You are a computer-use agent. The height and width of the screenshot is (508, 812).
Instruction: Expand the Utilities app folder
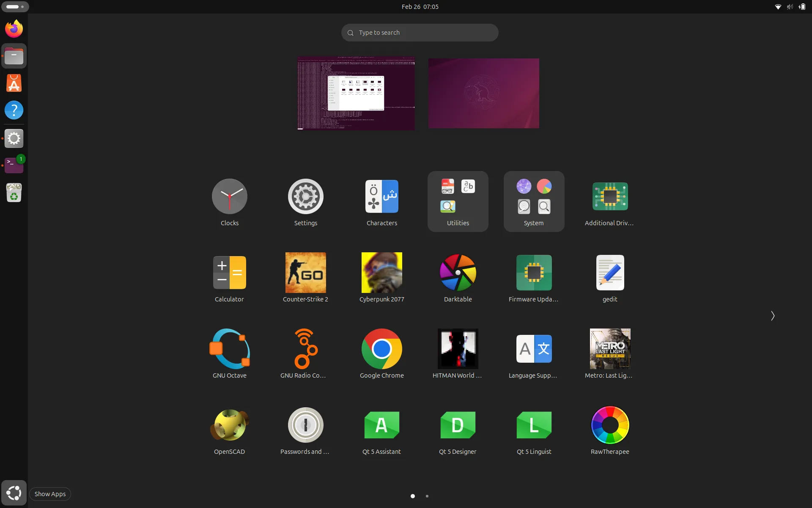coord(458,201)
